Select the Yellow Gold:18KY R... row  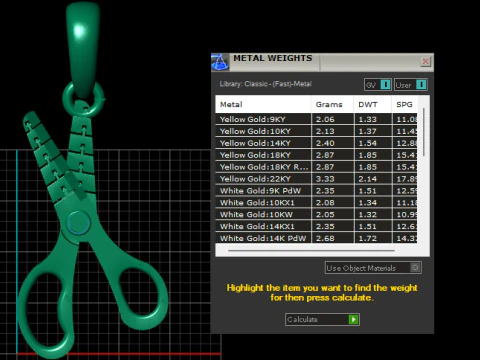(x=316, y=167)
